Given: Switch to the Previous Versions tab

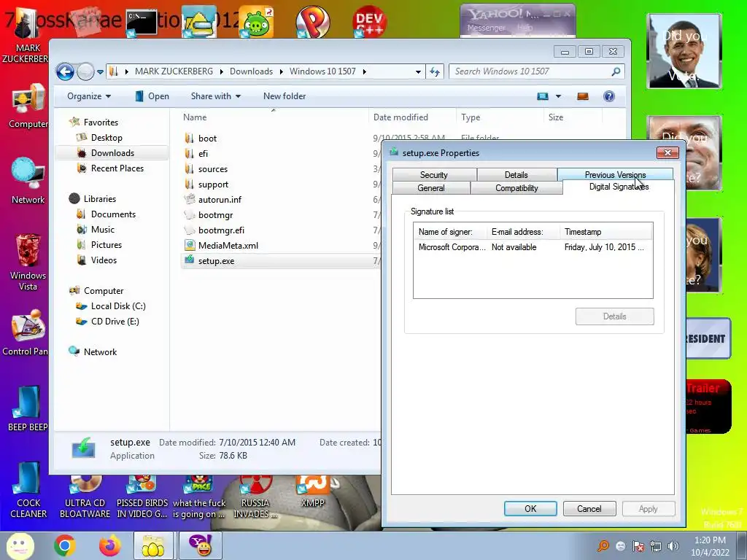Looking at the screenshot, I should pos(615,175).
